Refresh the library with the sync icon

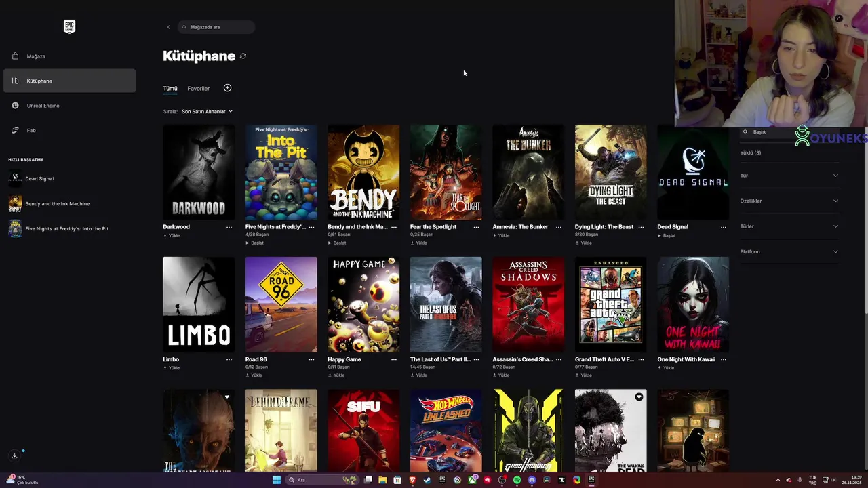tap(243, 56)
